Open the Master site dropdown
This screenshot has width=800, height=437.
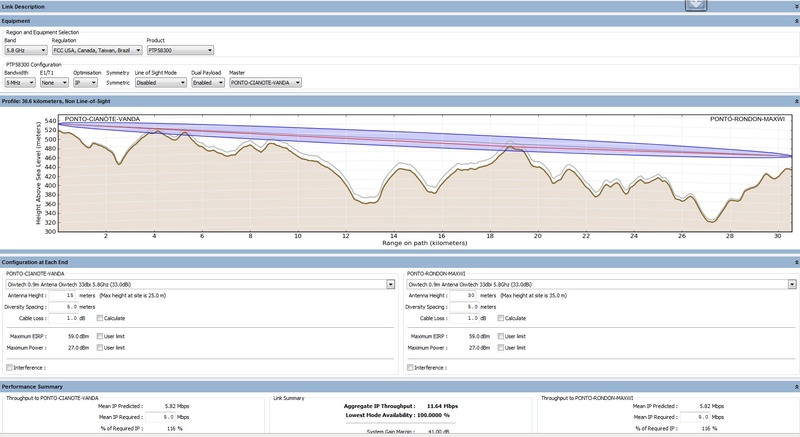click(x=265, y=83)
